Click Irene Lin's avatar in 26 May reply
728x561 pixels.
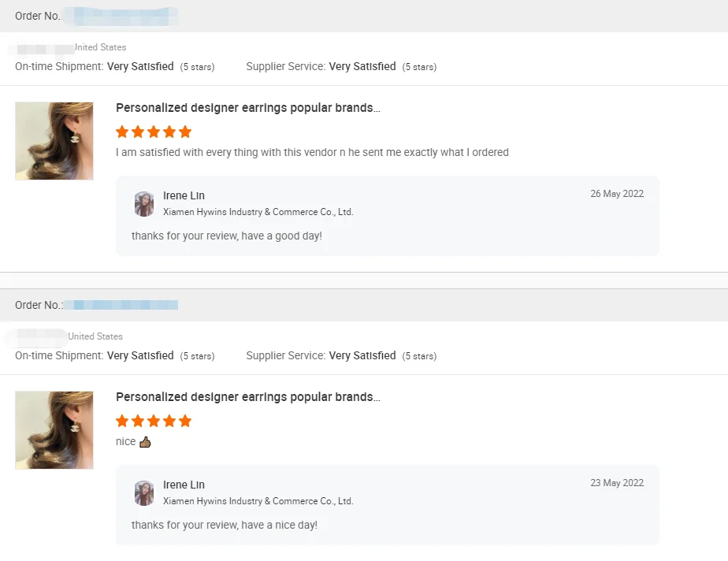[x=144, y=203]
